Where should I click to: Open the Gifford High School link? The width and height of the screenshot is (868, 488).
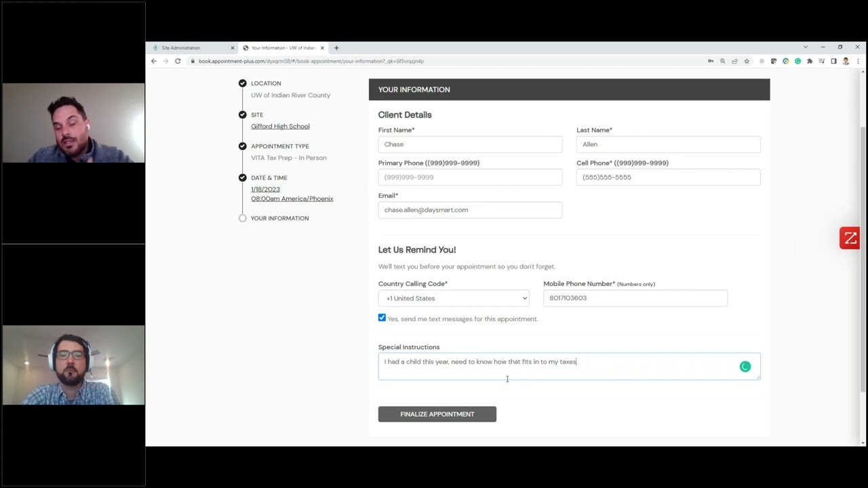[280, 126]
